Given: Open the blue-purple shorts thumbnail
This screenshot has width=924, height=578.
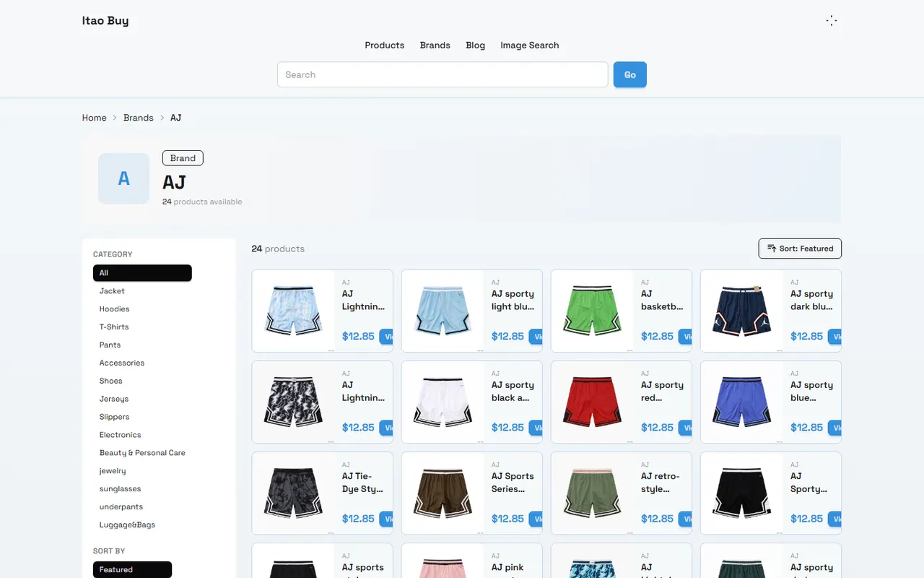Looking at the screenshot, I should [741, 402].
